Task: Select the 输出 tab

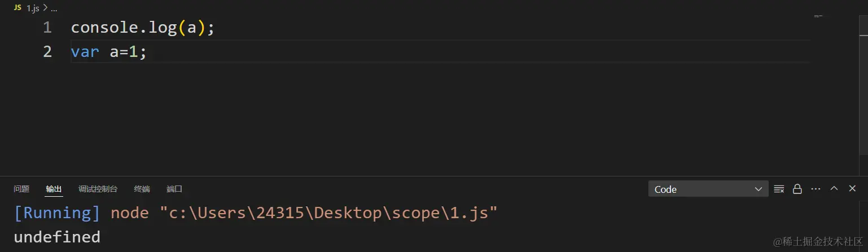Action: 54,189
